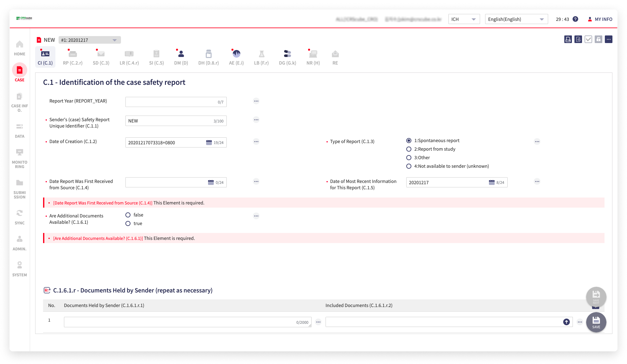
Task: Open the ICH region dropdown
Action: point(464,19)
